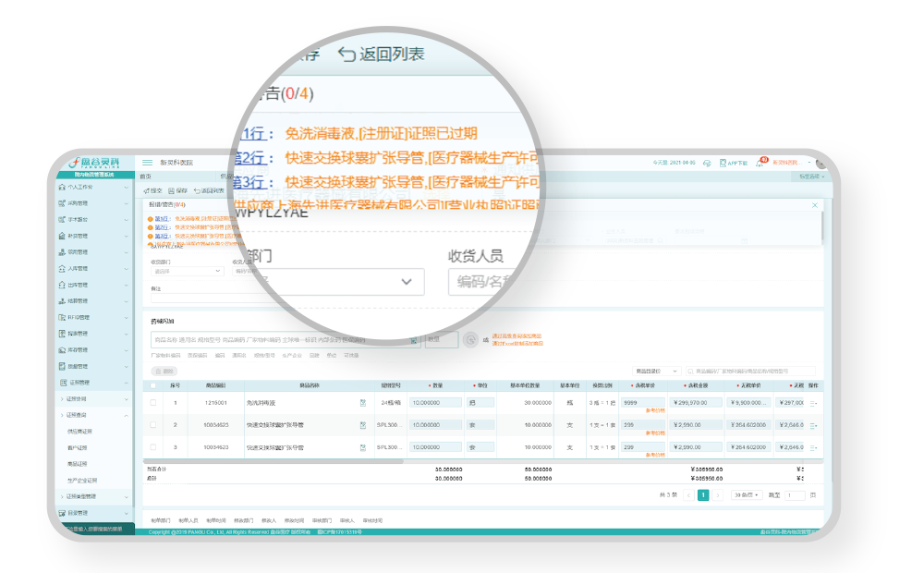This screenshot has width=924, height=573.
Task: Open the dropdown left of table search field
Action: coord(656,371)
